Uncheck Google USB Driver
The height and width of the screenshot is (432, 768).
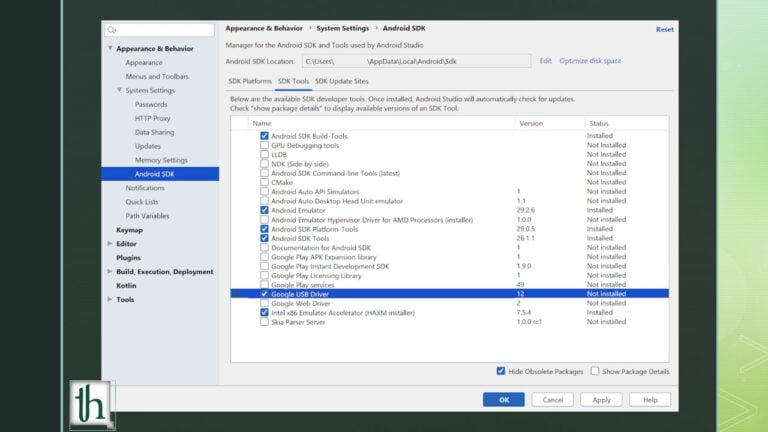[x=264, y=294]
